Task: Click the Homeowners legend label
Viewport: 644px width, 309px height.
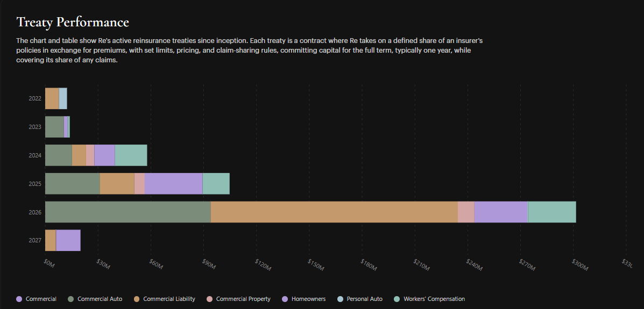Action: [308, 299]
